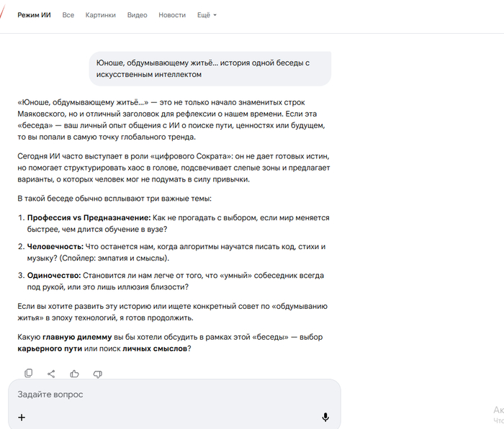Screen dimensions: 504x429
Task: Start voice input with the microphone icon
Action: [x=325, y=417]
